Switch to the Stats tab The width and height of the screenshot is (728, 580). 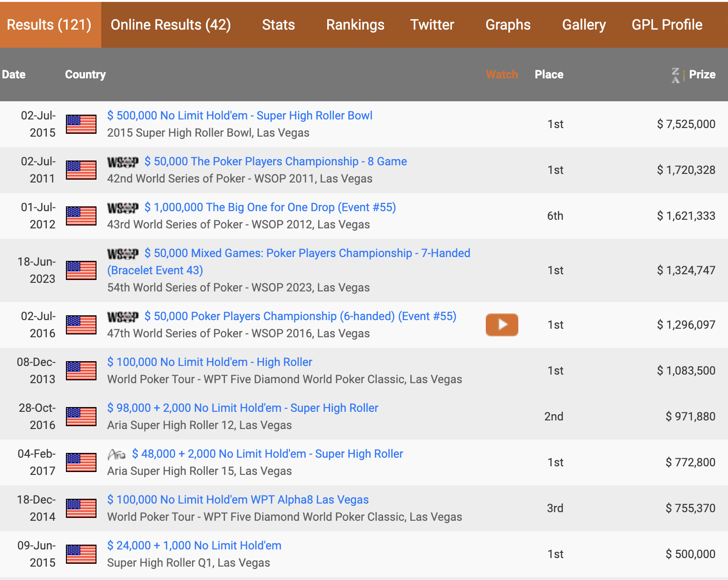pyautogui.click(x=278, y=25)
